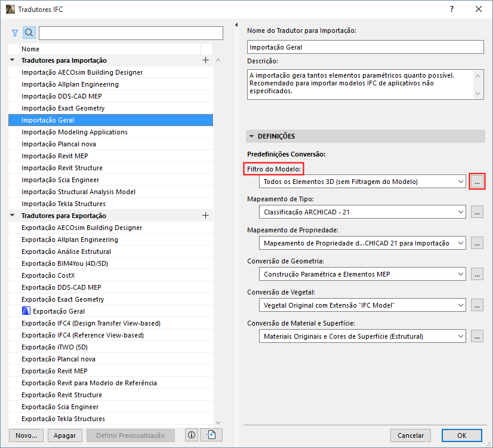
Task: Add a new import translator with plus
Action: (206, 60)
